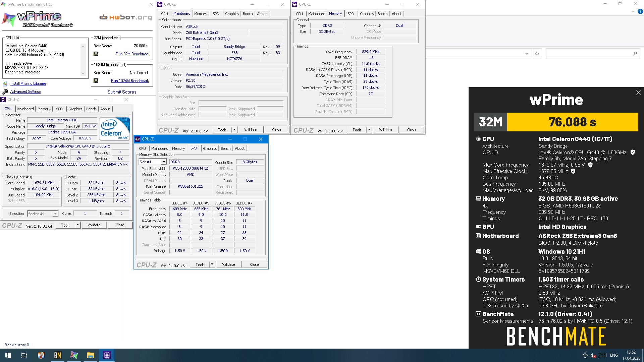This screenshot has height=362, width=644.
Task: Expand the Explorer address bar history dropdown
Action: tap(527, 54)
